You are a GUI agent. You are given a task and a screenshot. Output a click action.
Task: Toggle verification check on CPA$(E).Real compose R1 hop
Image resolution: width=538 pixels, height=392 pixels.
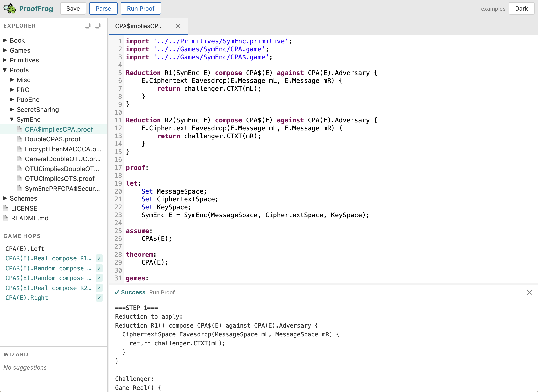click(99, 258)
